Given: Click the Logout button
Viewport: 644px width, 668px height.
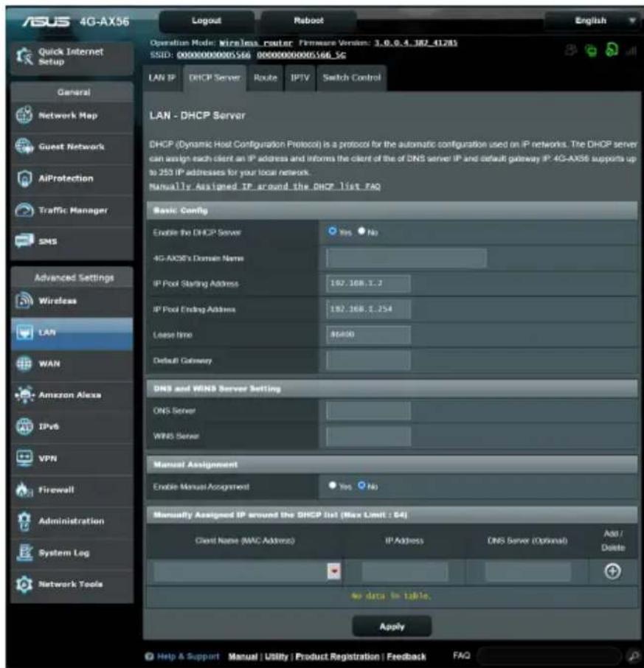Looking at the screenshot, I should 207,21.
